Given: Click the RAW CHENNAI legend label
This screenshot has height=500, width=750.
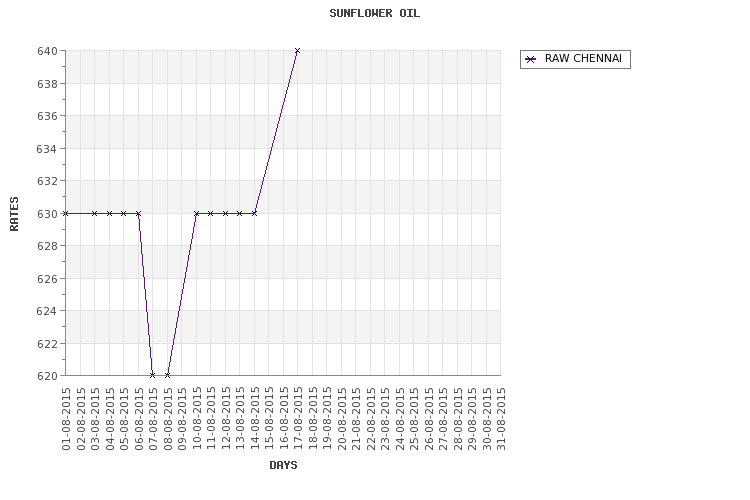Looking at the screenshot, I should coord(583,59).
